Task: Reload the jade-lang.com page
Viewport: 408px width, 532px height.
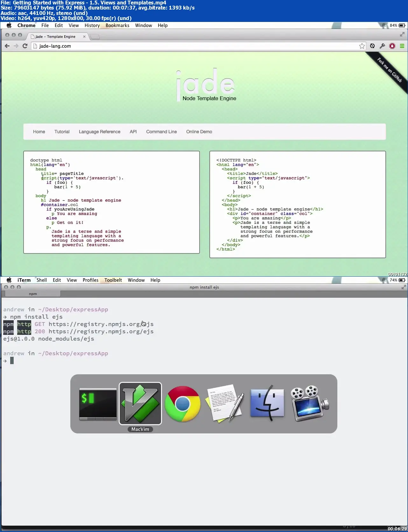Action: [x=25, y=46]
